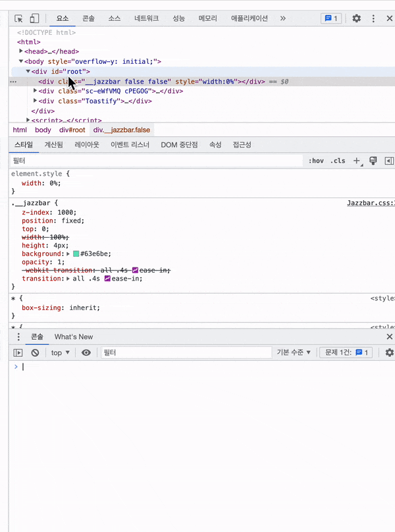The image size is (395, 532).
Task: Activate the element inspector picker icon
Action: (18, 18)
